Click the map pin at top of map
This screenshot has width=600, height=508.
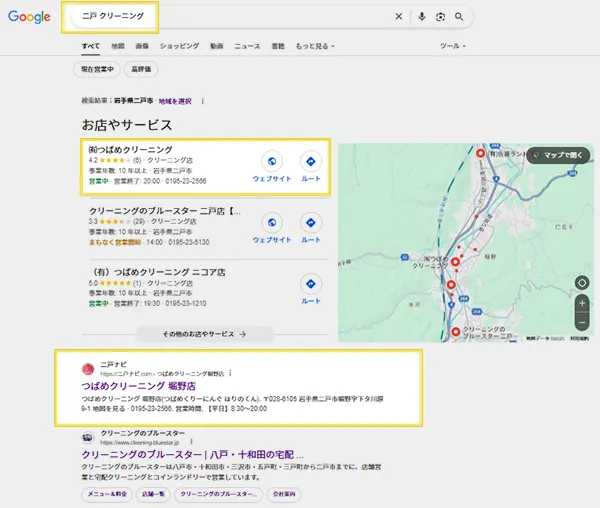tap(480, 153)
